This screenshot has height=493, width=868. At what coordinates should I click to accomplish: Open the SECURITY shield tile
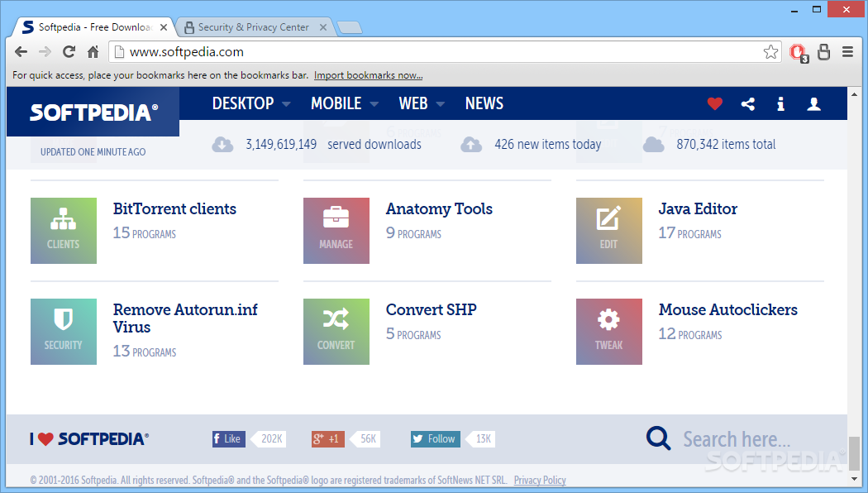click(64, 331)
